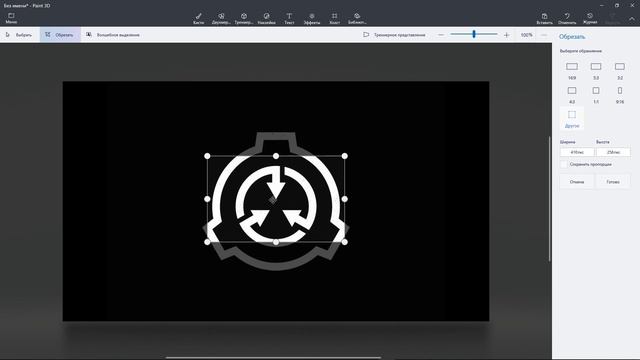Enable the Сохранять пропорции checkbox
Image resolution: width=640 pixels, height=360 pixels.
pyautogui.click(x=564, y=164)
